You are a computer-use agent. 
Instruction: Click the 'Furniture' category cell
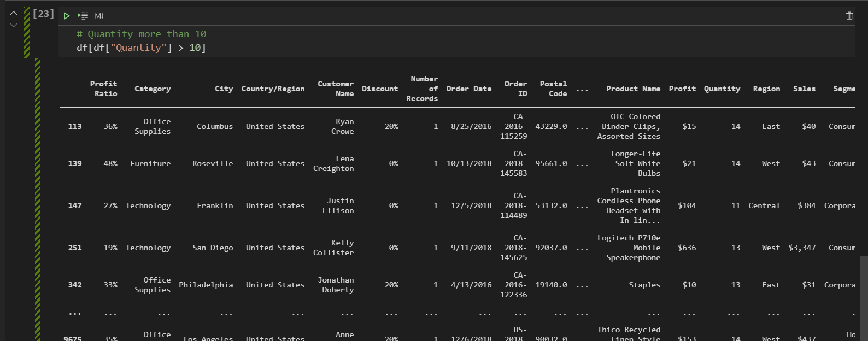tap(150, 163)
